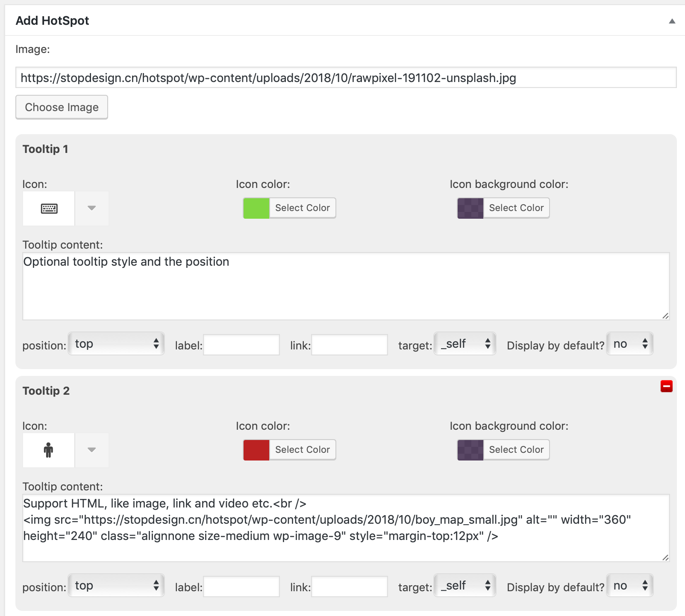Click Select Color for Tooltip 1 icon color
This screenshot has height=616, width=685.
point(303,208)
